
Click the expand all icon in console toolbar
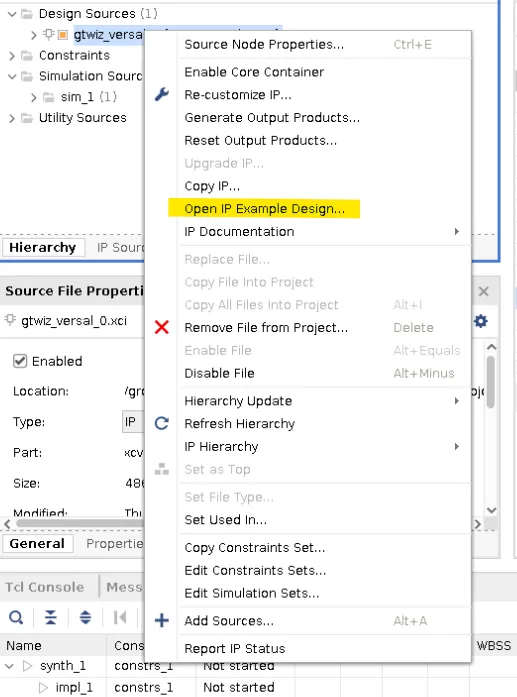[85, 617]
